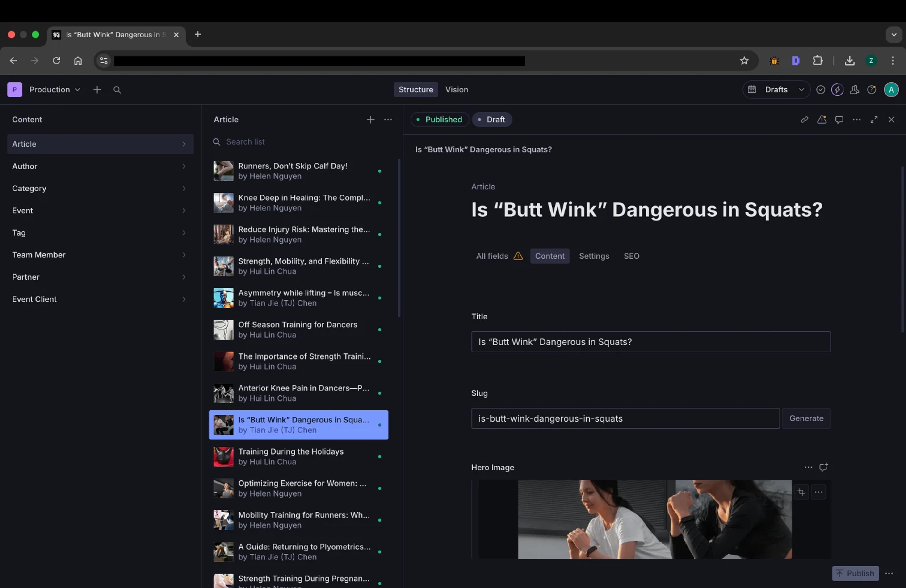Screen dimensions: 906x588
Task: Click the Slug input field
Action: point(625,418)
